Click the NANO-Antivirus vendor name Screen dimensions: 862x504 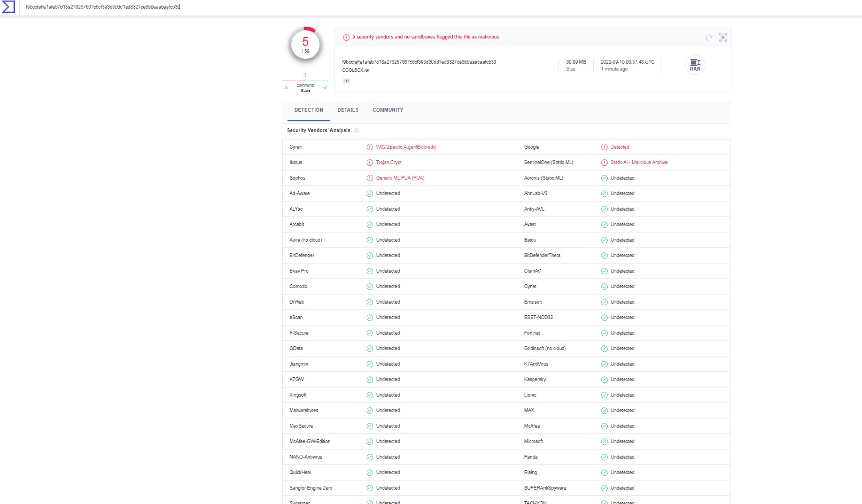[x=306, y=457]
